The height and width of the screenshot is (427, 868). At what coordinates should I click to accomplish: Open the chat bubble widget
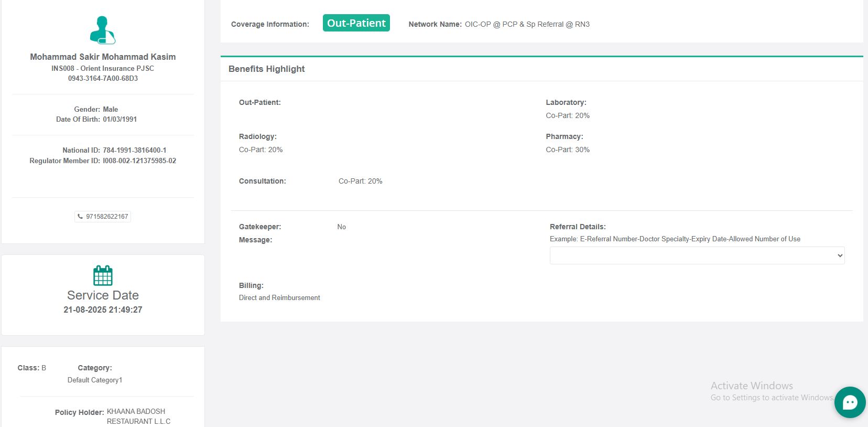pos(850,402)
